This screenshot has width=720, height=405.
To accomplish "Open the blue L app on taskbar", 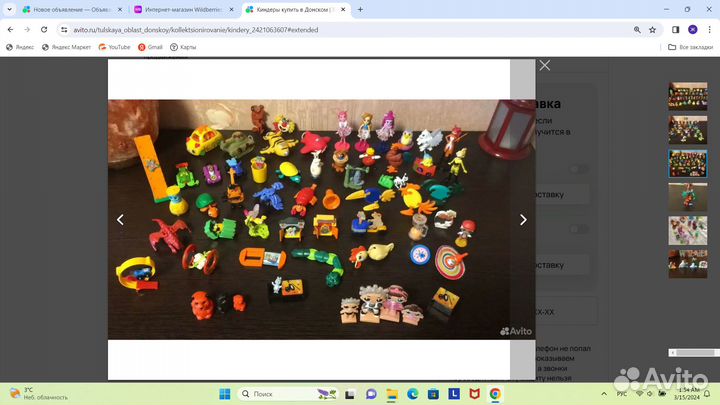I will [454, 394].
